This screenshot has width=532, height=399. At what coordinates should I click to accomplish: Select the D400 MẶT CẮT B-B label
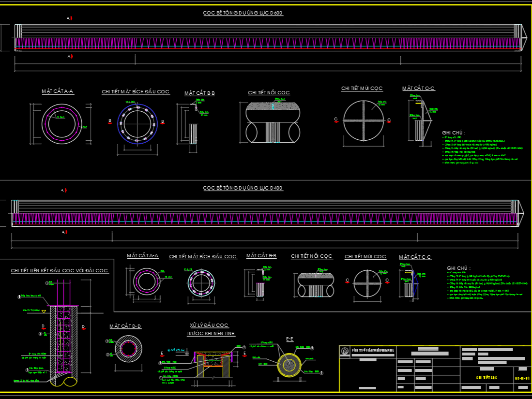(261, 256)
